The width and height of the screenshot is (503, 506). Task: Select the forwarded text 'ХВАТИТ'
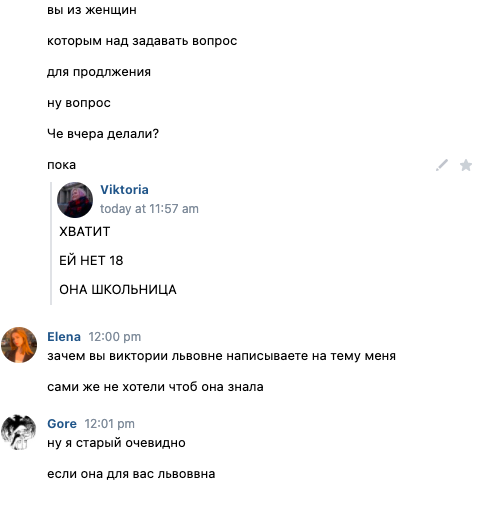tap(84, 231)
